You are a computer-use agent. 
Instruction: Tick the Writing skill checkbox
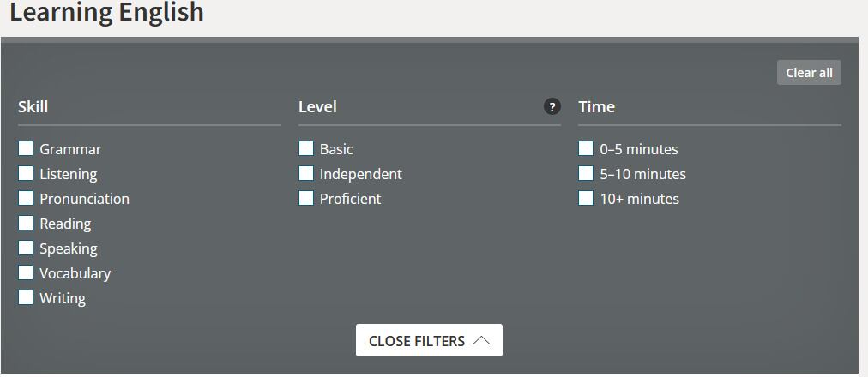click(26, 297)
